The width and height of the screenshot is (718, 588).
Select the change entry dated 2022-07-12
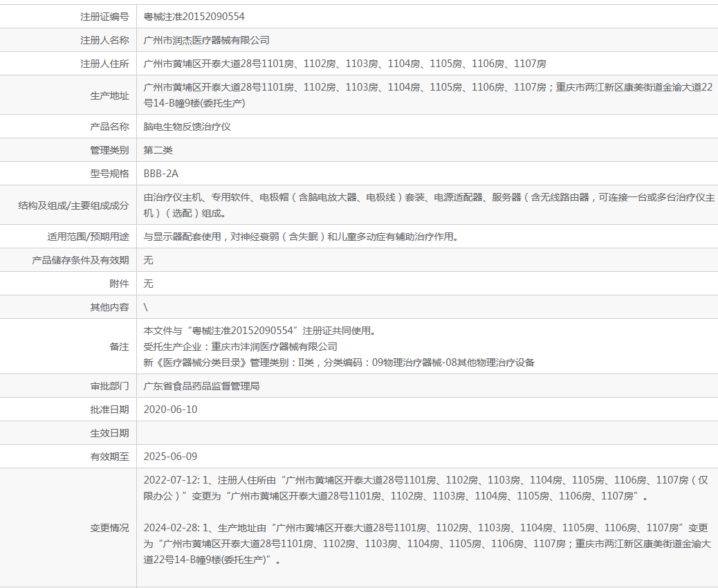click(426, 488)
